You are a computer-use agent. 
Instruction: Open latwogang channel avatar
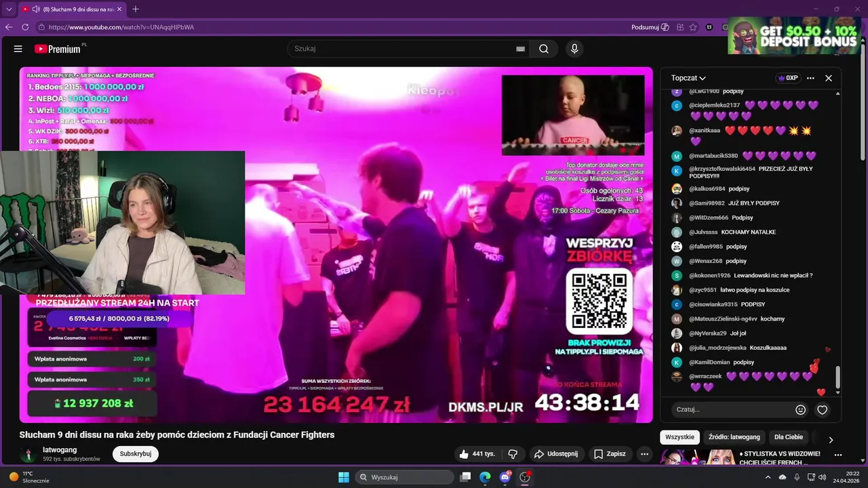28,454
